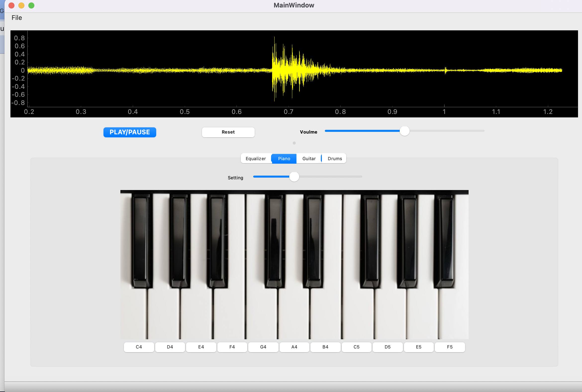
Task: Select the Piano tab
Action: pos(284,158)
